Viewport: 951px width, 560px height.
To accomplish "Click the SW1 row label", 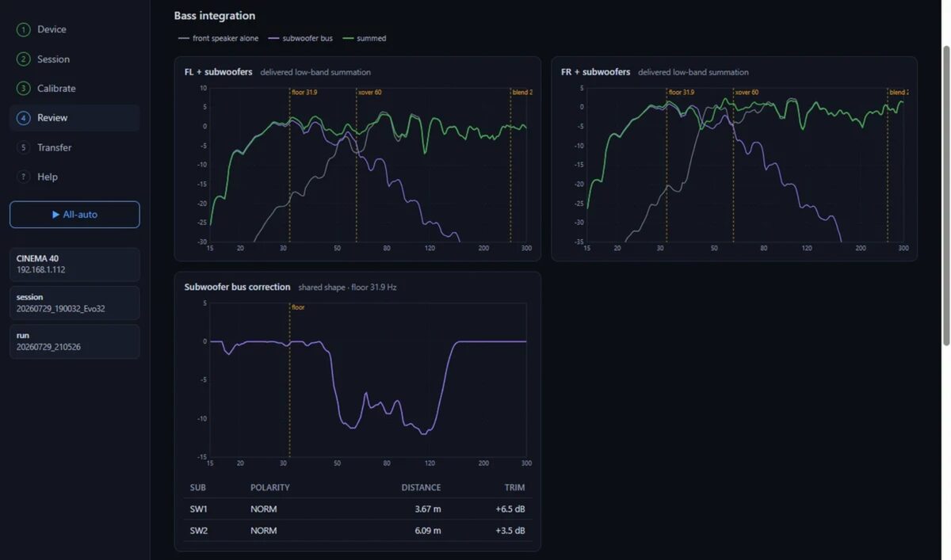I will (x=199, y=509).
